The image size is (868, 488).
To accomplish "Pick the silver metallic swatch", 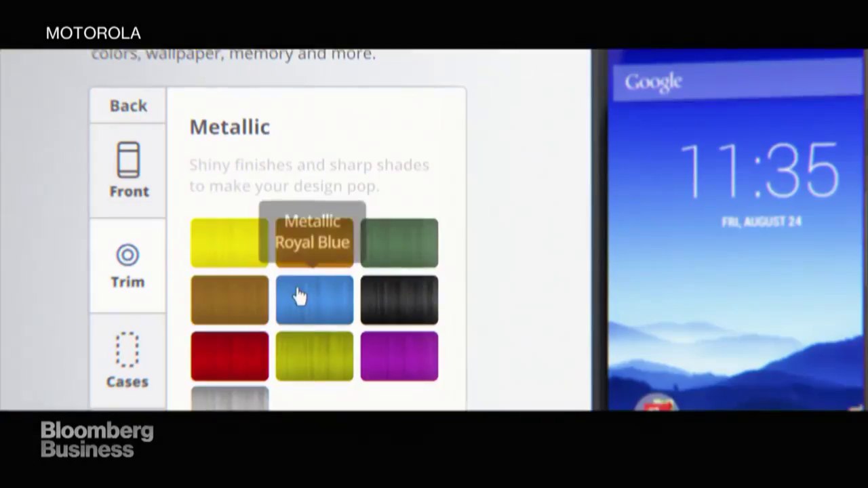I will coord(229,399).
